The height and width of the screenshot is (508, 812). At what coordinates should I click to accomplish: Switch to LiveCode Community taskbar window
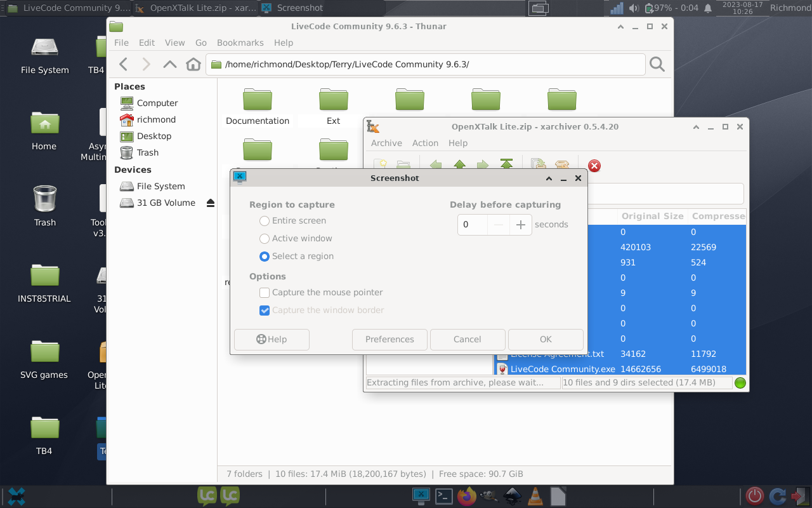(x=67, y=8)
